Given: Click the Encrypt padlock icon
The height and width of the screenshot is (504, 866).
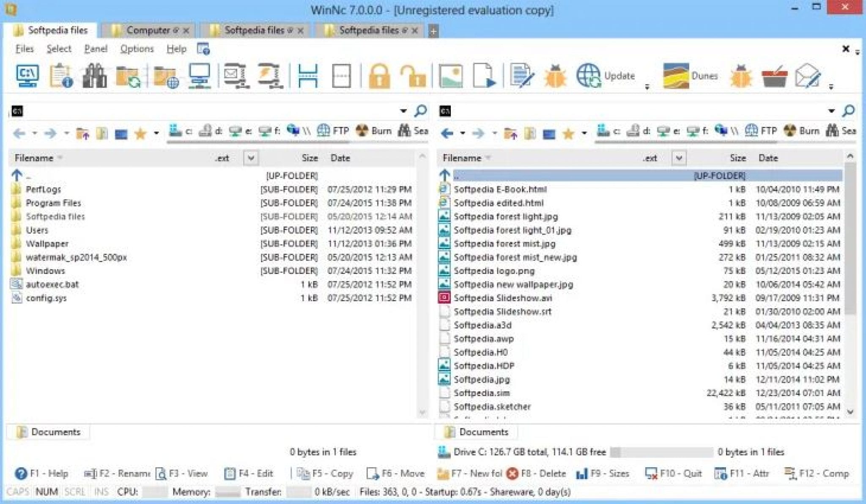Looking at the screenshot, I should (x=381, y=75).
